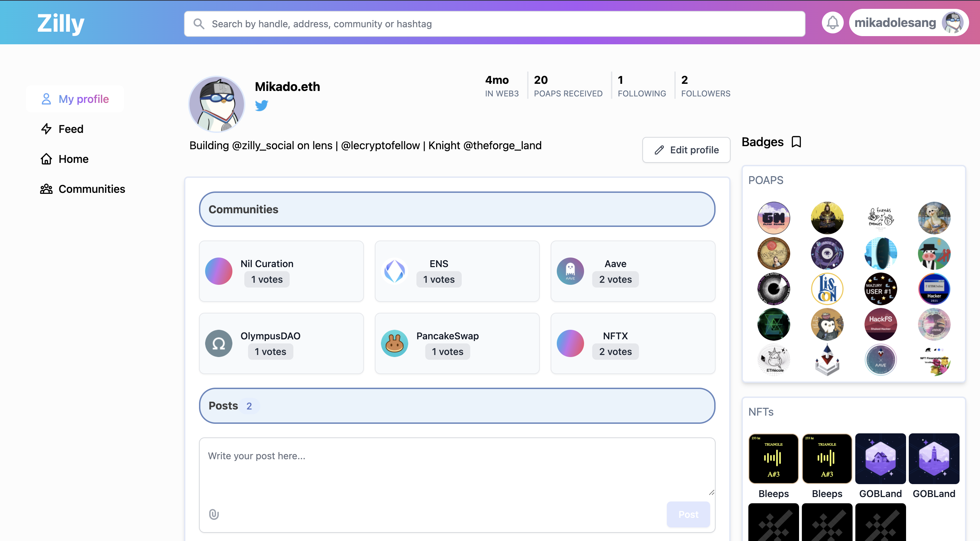The width and height of the screenshot is (980, 541).
Task: Click the PancakeSwap bunny logo
Action: click(395, 343)
